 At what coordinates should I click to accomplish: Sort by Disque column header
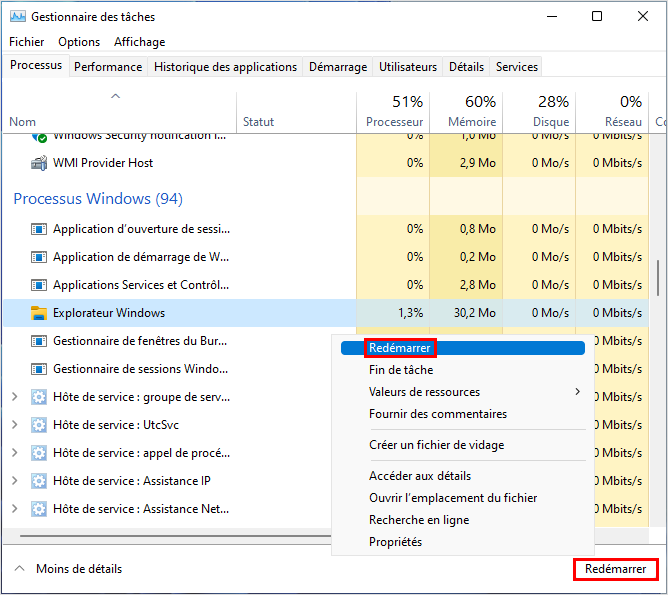pyautogui.click(x=539, y=112)
